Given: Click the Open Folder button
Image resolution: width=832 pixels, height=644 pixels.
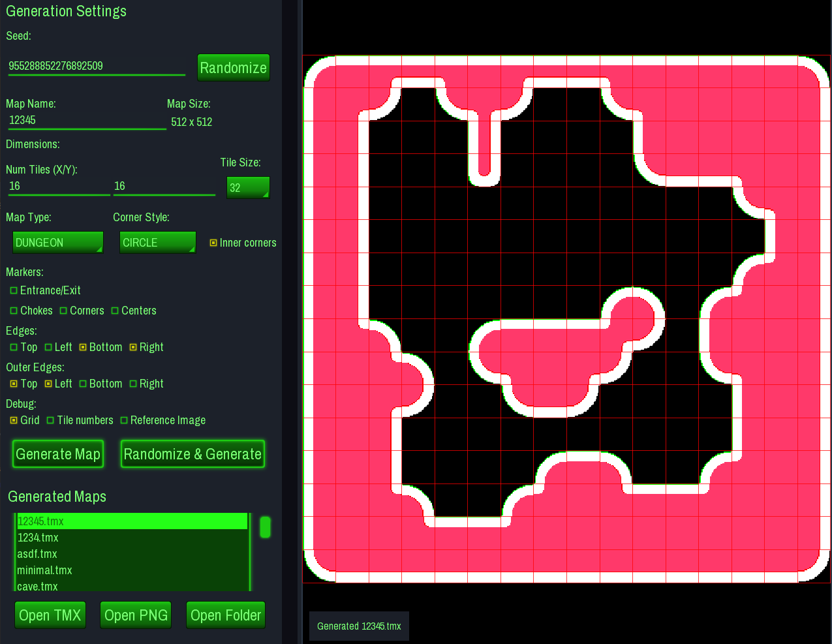Looking at the screenshot, I should click(226, 615).
